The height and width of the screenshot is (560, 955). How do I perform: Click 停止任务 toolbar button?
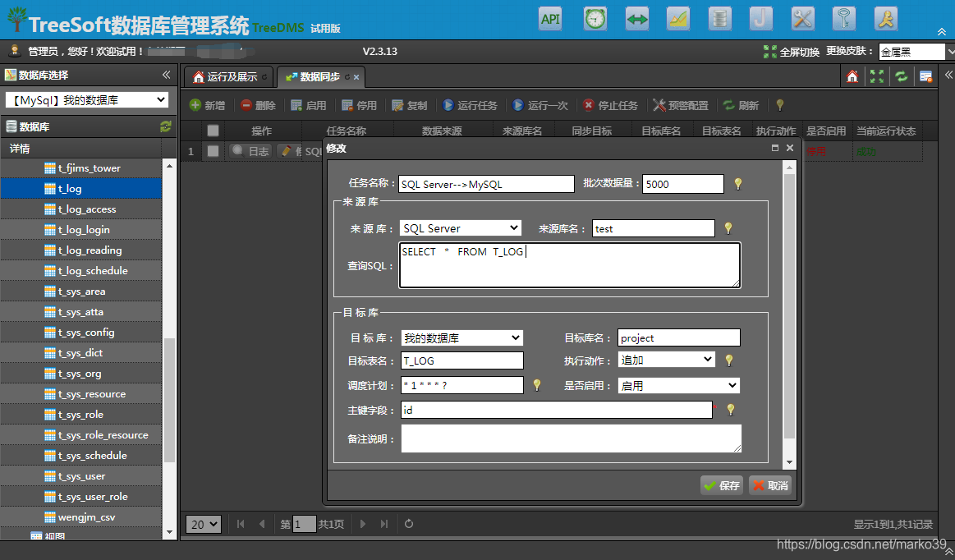610,105
